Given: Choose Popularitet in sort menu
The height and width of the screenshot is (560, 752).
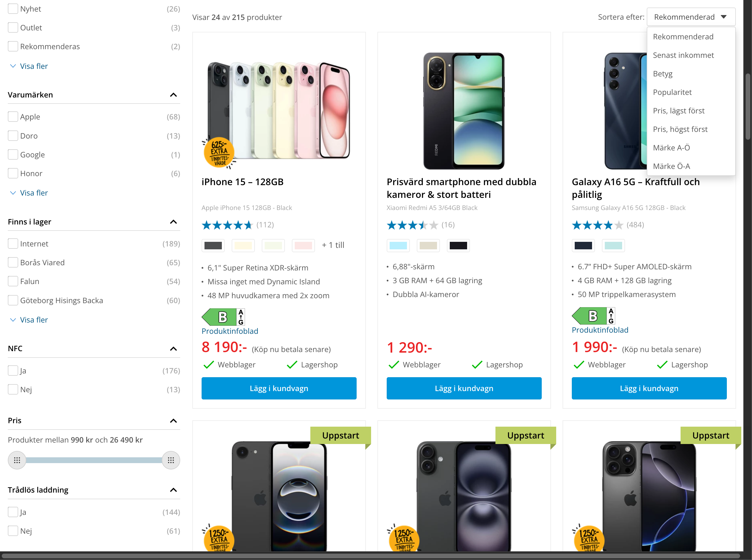Looking at the screenshot, I should tap(672, 92).
